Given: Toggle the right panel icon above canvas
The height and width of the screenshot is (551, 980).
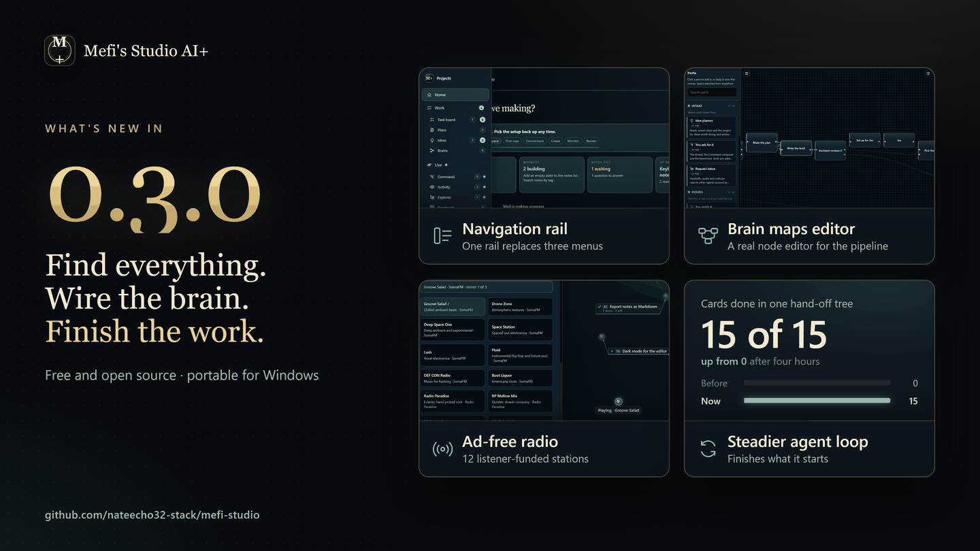Looking at the screenshot, I should tap(928, 73).
